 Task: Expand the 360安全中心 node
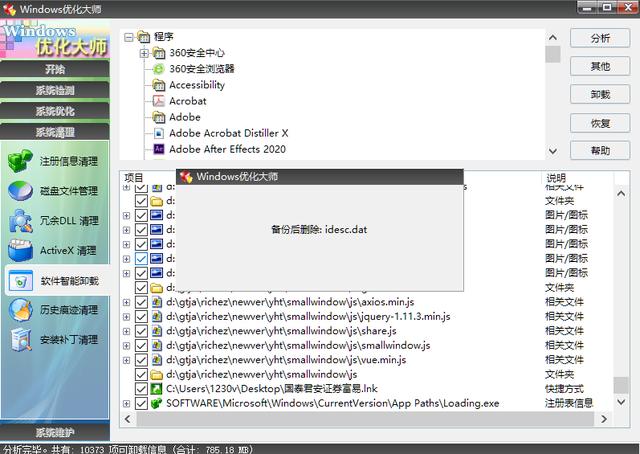(x=144, y=53)
